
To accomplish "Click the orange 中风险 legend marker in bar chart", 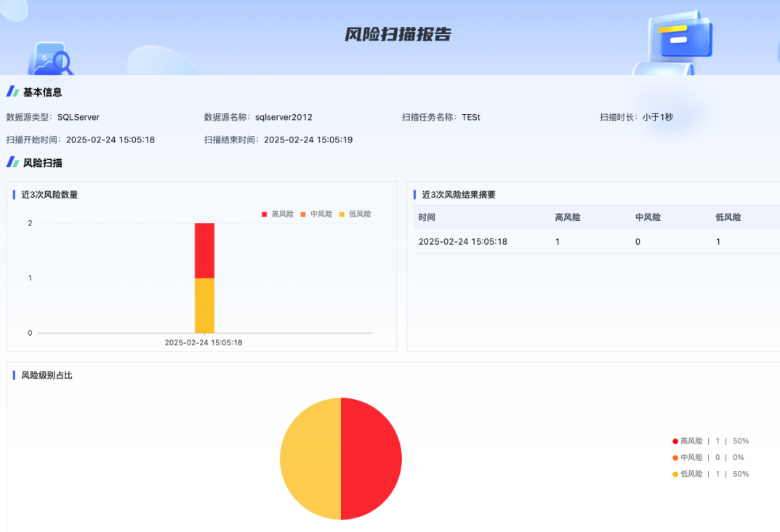I will [303, 214].
